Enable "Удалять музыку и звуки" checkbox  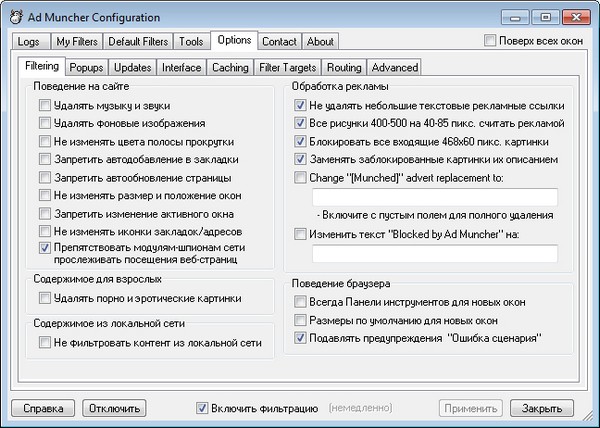coord(45,105)
